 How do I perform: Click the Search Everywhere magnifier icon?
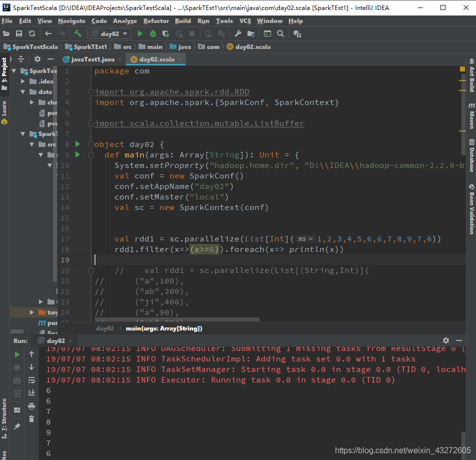pyautogui.click(x=280, y=33)
